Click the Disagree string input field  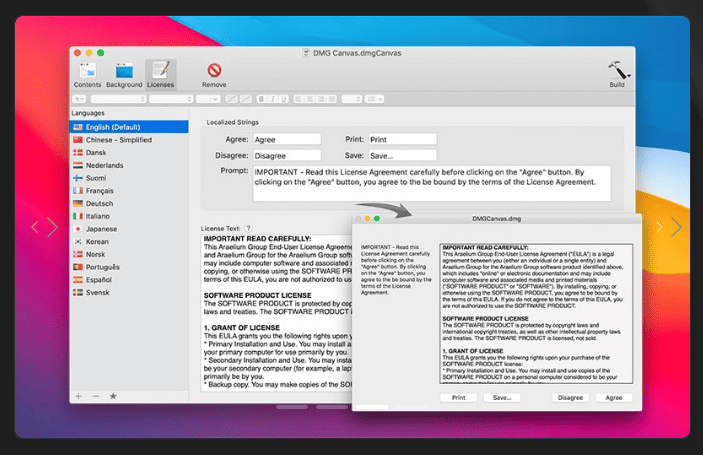click(287, 156)
